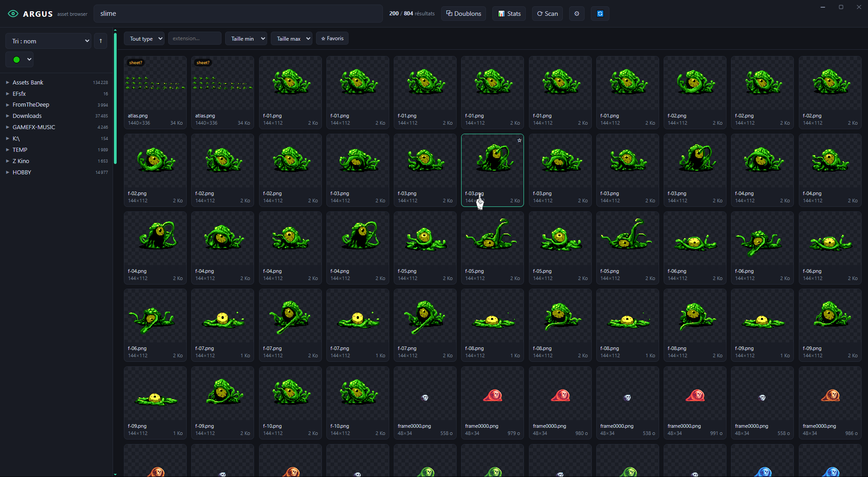Open the Doublons duplicates view

464,14
